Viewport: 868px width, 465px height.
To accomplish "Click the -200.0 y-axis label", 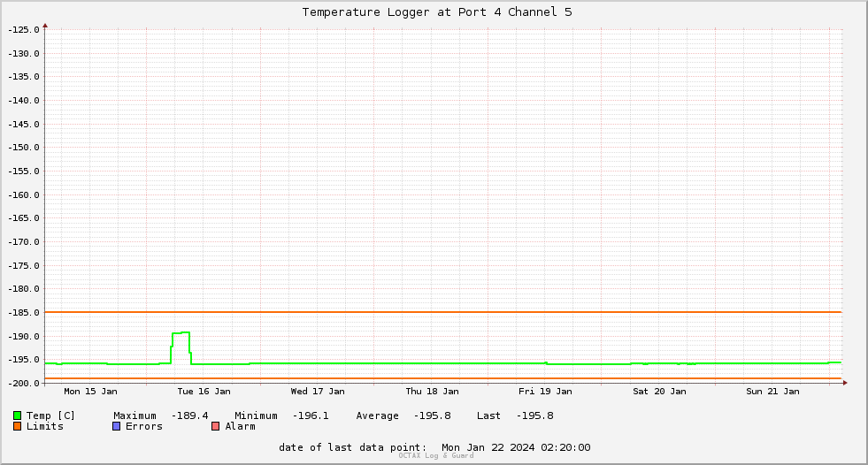I will coord(23,384).
